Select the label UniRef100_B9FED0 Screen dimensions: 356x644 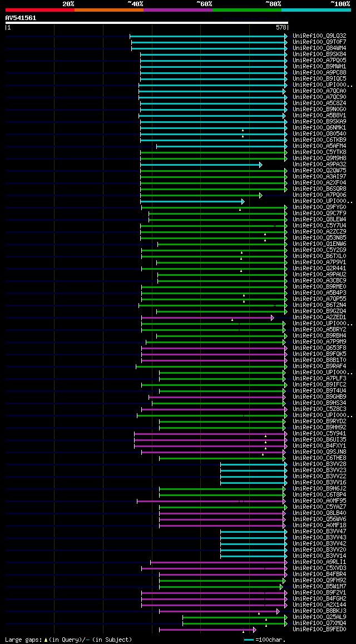(319, 629)
